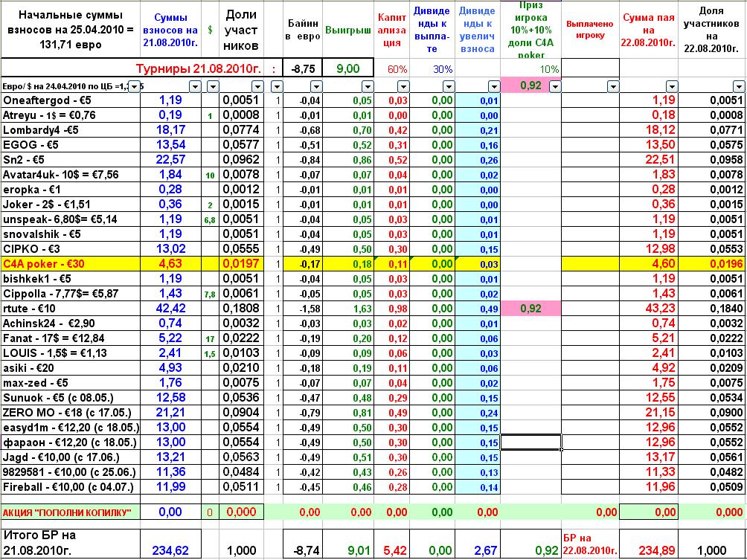This screenshot has width=747, height=560.
Task: Select the "Atreyu - 1$ = €0,76" name cell
Action: click(71, 115)
